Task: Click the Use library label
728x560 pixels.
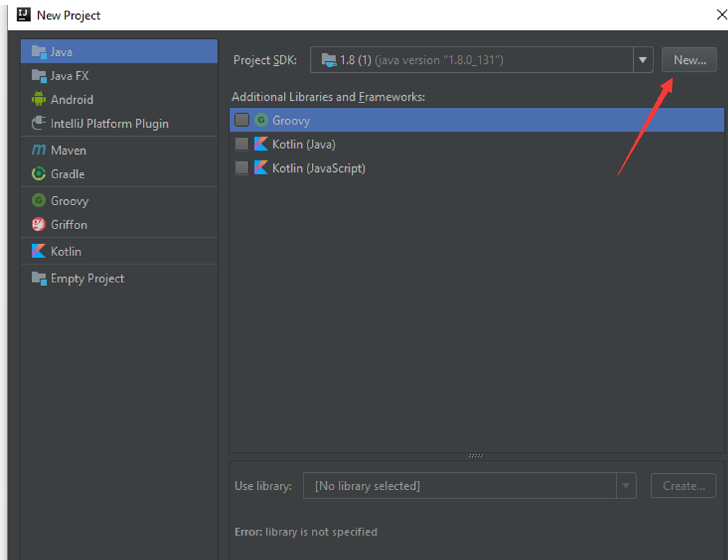Action: click(x=263, y=486)
